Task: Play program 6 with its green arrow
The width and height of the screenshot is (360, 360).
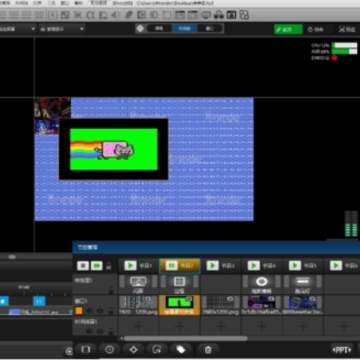Action: tap(336, 266)
